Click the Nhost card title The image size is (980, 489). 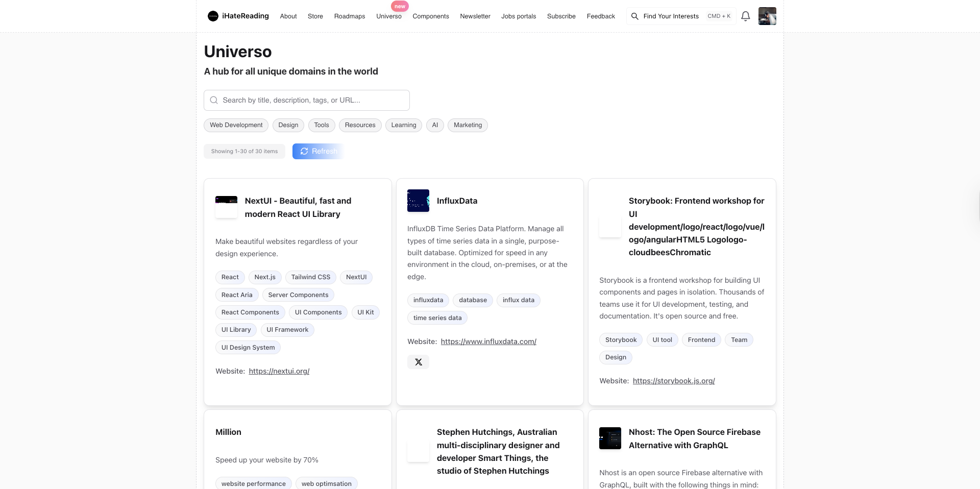[x=695, y=438]
